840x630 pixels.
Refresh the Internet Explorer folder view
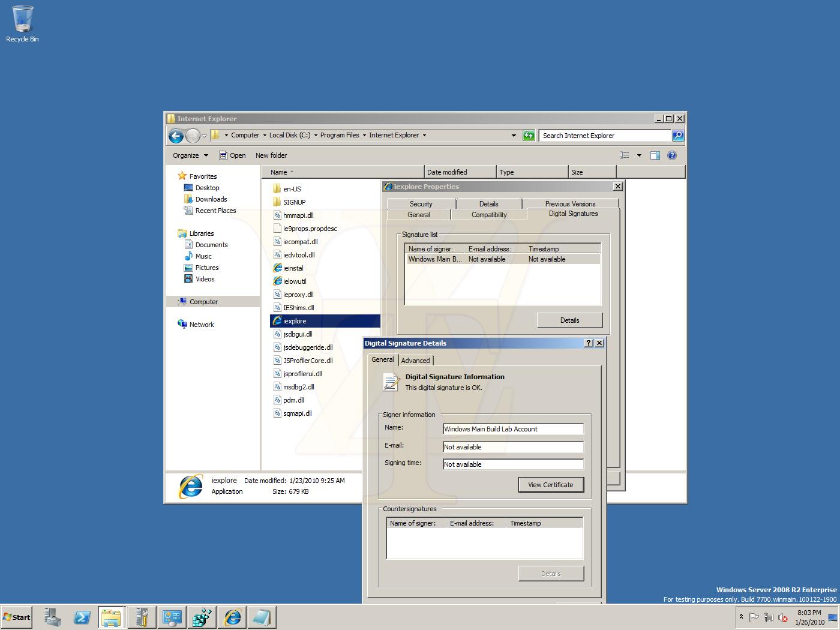point(528,136)
